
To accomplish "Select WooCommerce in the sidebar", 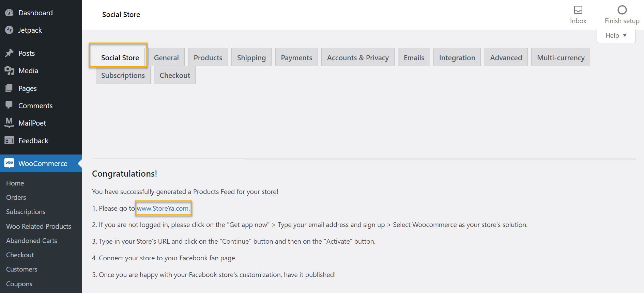I will [41, 163].
